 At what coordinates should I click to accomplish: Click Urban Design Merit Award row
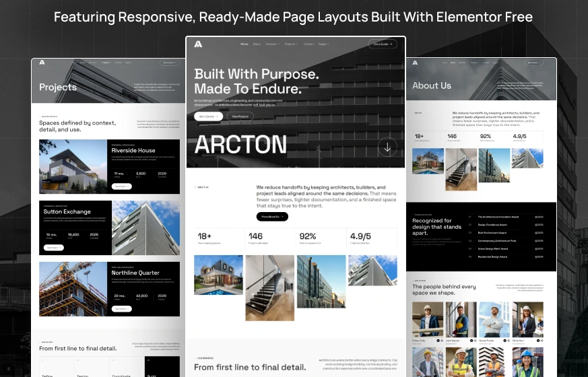[x=506, y=249]
